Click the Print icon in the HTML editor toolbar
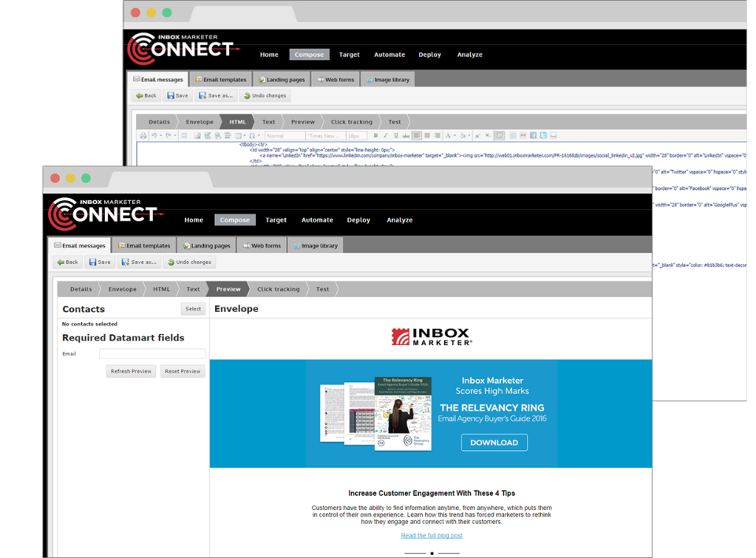 pyautogui.click(x=143, y=135)
